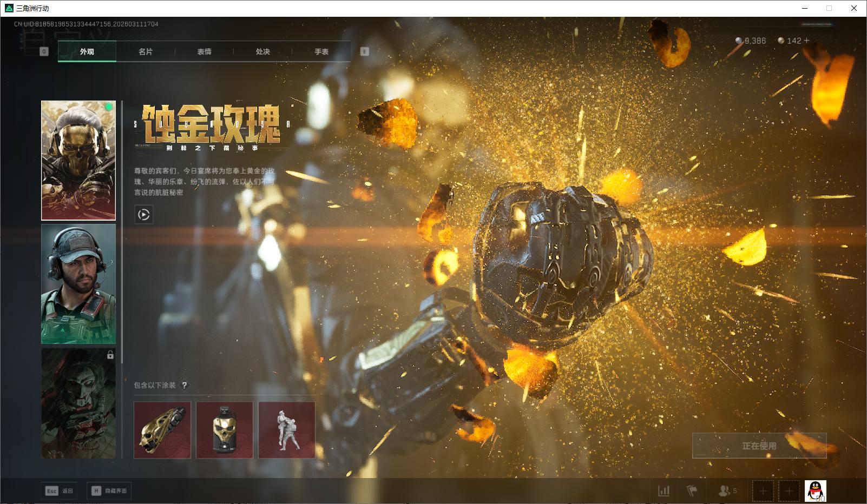Click the silver currency balance 9,386
867x504 pixels.
point(751,41)
